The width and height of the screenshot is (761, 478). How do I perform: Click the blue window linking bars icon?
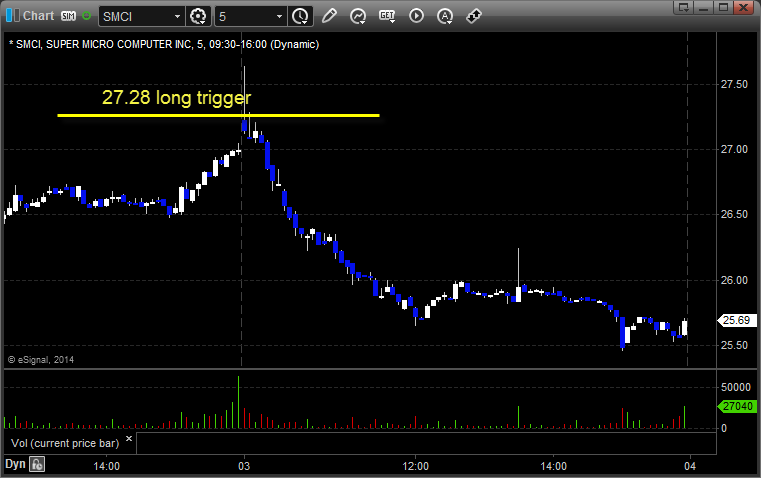point(13,16)
